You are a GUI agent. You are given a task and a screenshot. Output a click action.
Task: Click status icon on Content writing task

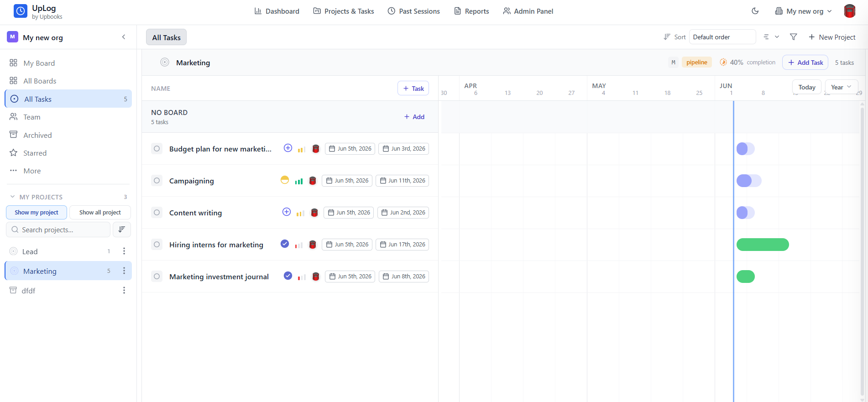coord(287,212)
